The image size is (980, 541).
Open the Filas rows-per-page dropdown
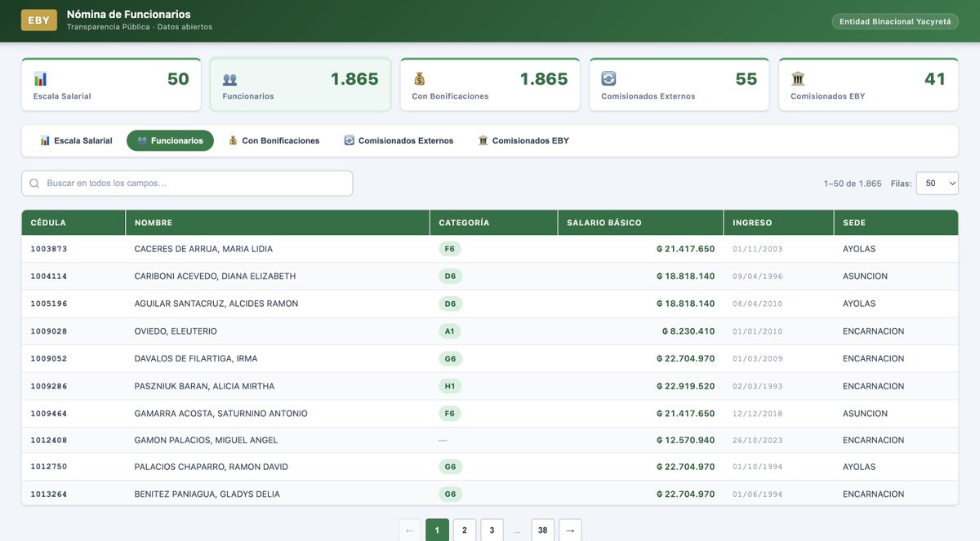[x=938, y=184]
